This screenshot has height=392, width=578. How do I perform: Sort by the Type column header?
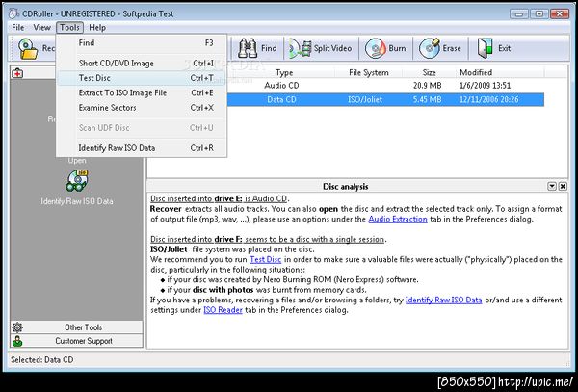pyautogui.click(x=284, y=72)
